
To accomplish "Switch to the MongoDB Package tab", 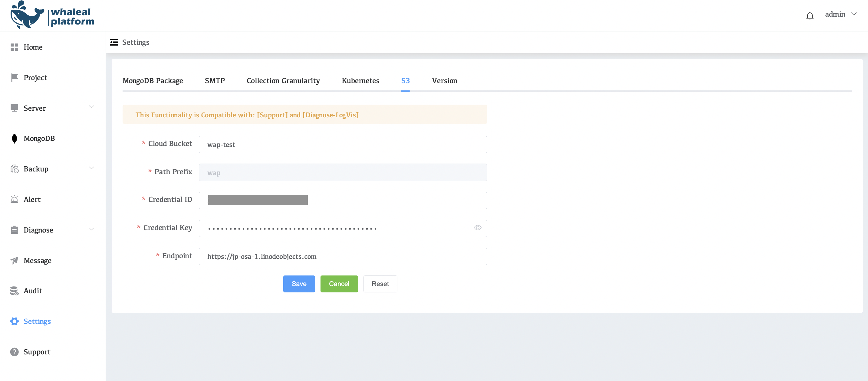I will click(153, 81).
